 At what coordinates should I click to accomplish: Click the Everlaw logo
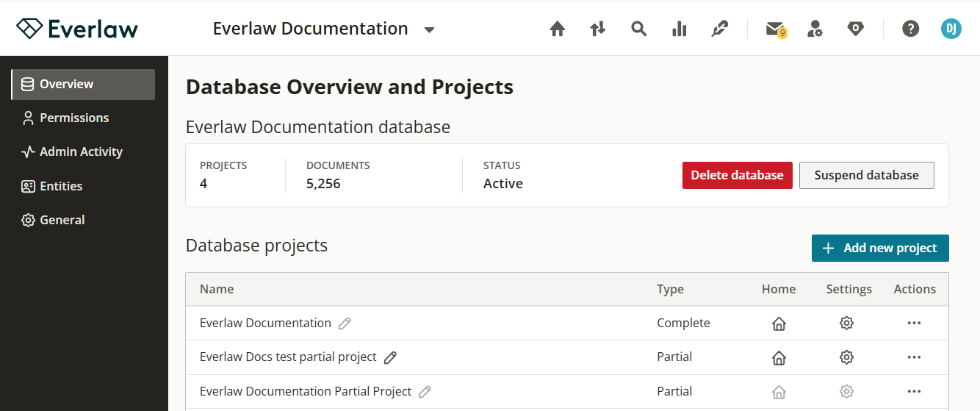pos(77,29)
